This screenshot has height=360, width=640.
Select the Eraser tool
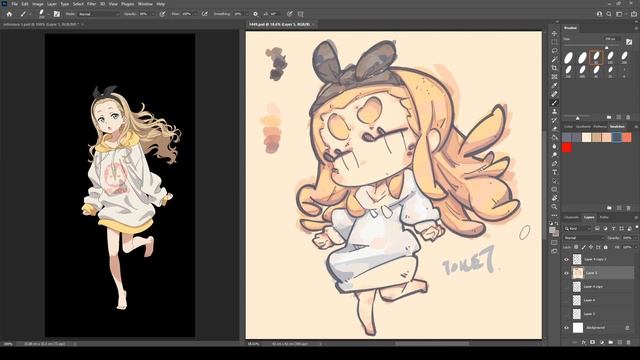point(554,129)
